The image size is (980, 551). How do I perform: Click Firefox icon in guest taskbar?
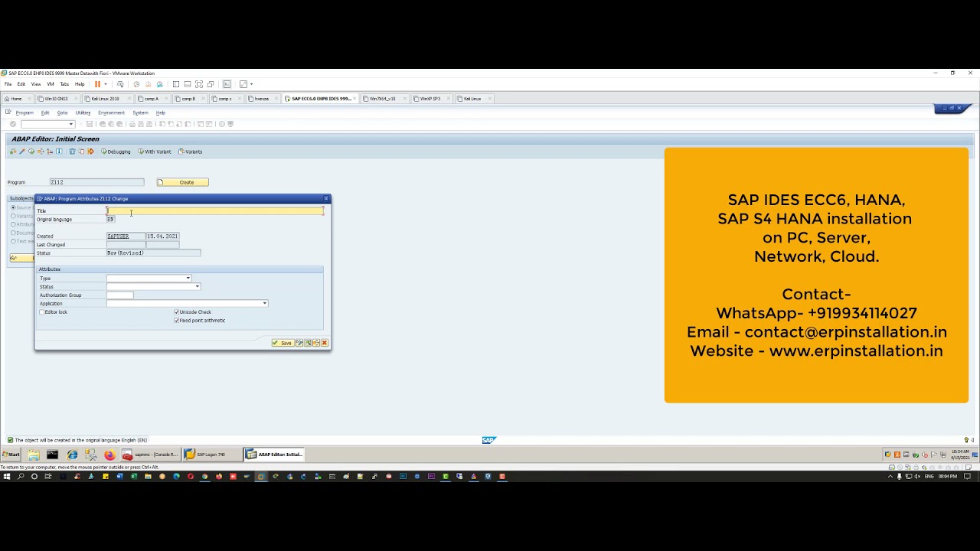click(109, 455)
